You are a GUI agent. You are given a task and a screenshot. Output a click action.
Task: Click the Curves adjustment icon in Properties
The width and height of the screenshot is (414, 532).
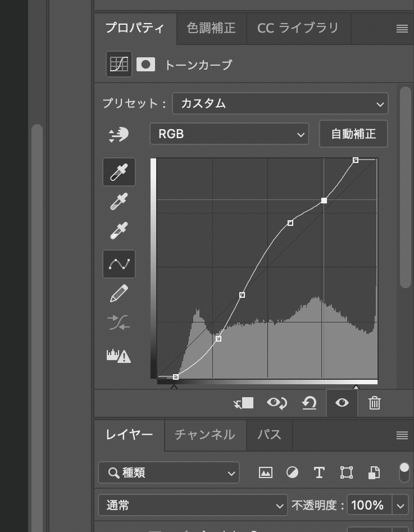(119, 64)
